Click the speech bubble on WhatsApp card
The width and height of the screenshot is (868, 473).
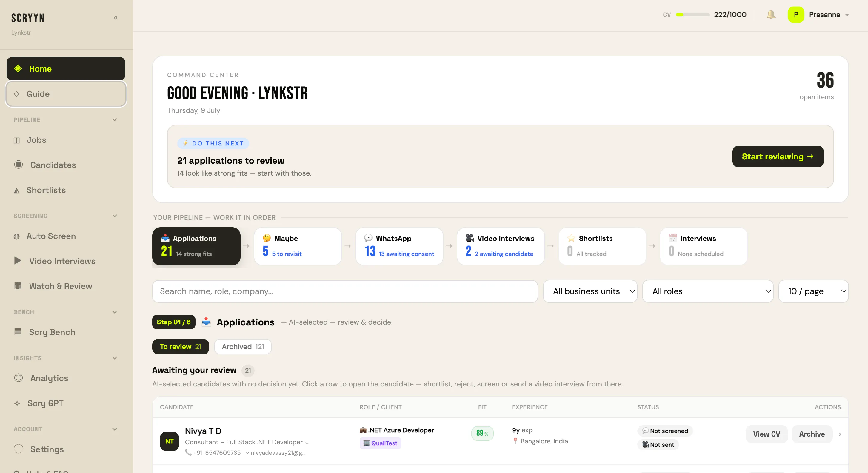pyautogui.click(x=368, y=238)
